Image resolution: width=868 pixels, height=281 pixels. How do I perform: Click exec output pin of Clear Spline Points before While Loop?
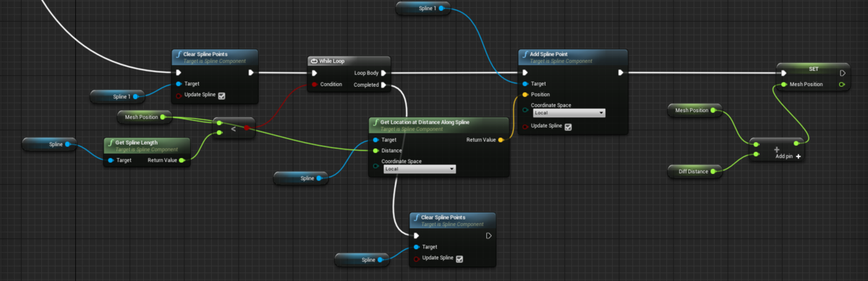[x=251, y=72]
